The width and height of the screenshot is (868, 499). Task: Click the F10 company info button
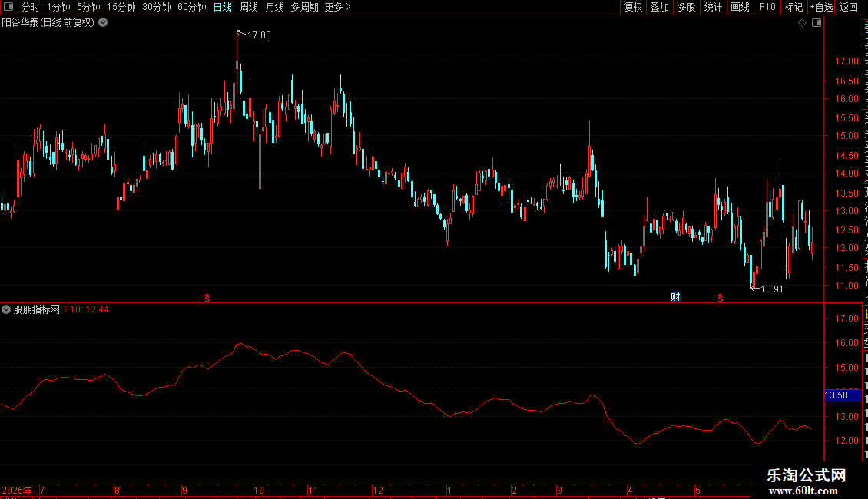(767, 7)
